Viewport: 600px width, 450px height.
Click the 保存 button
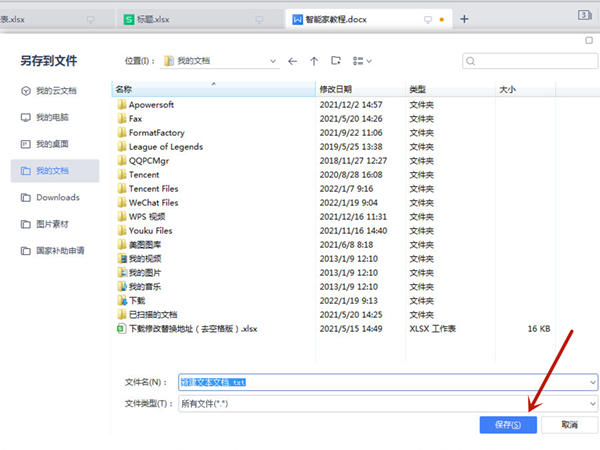[x=508, y=425]
